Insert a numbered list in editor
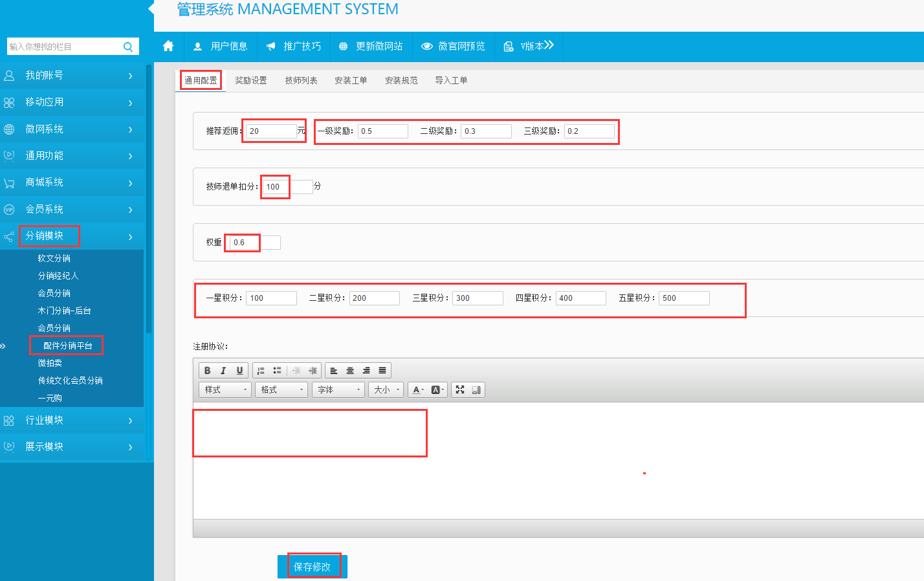924x581 pixels. (261, 371)
